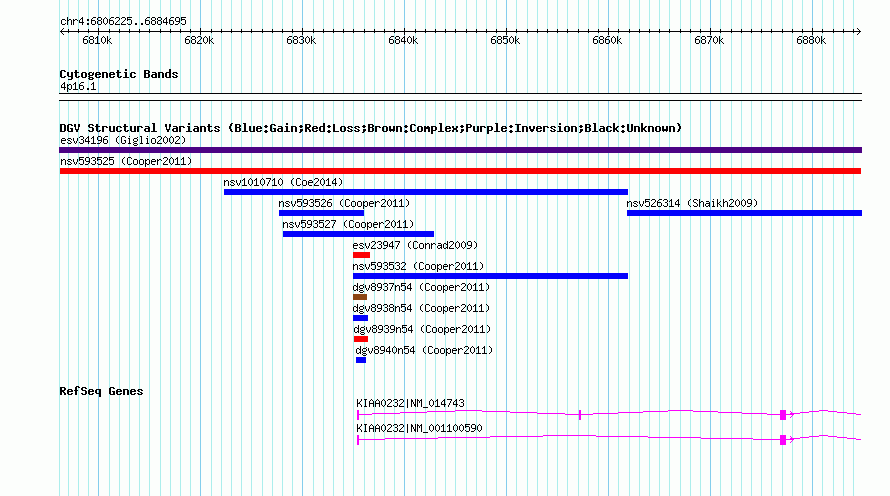The height and width of the screenshot is (496, 890).
Task: Open nsv593532 (Cooper2011) label
Action: pos(418,266)
